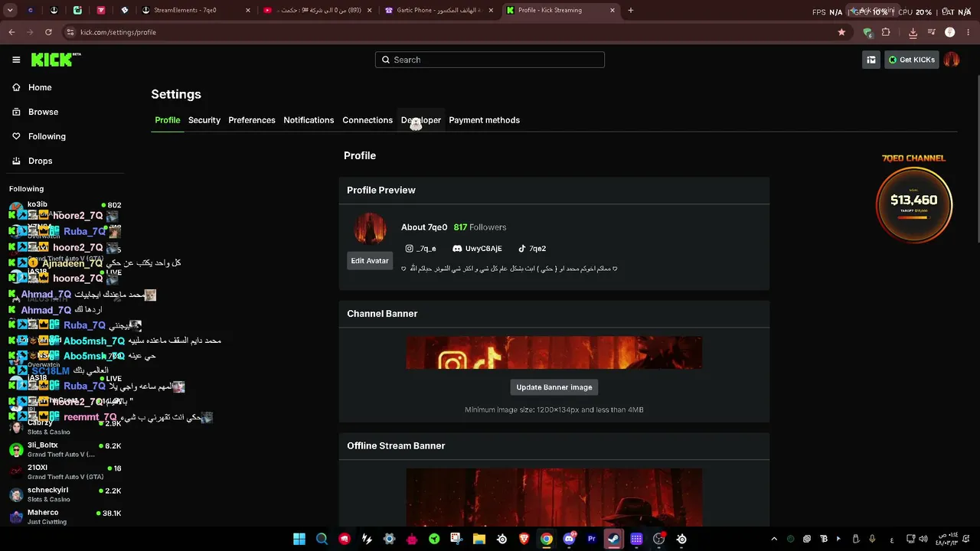Image resolution: width=980 pixels, height=551 pixels.
Task: Open the dashboard icon beside Get KICKs
Action: pos(871,60)
